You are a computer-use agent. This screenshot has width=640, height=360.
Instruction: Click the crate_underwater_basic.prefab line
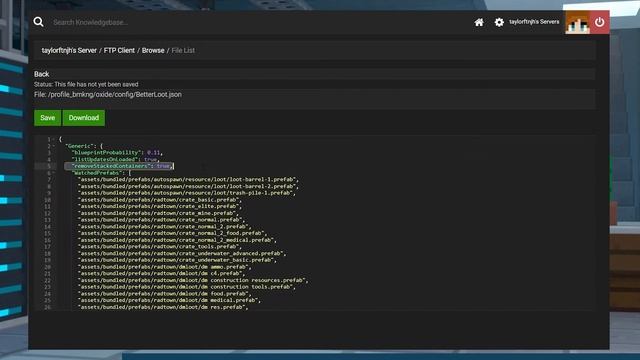[x=177, y=260]
